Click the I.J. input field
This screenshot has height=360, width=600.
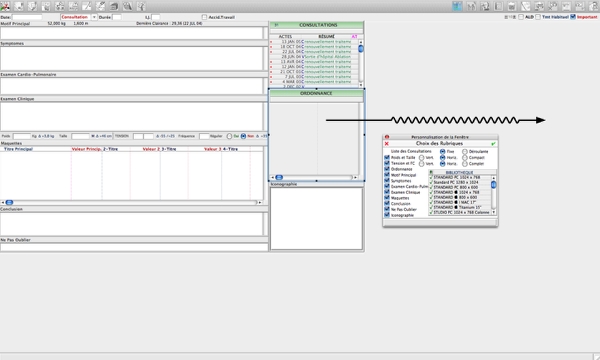pyautogui.click(x=156, y=17)
